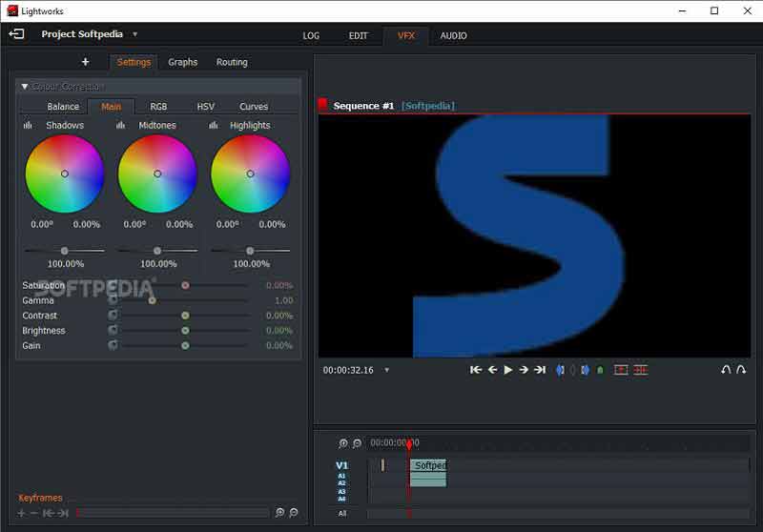Toggle Contrast keyframe enable button
Screen dimensions: 763x532
coord(113,316)
